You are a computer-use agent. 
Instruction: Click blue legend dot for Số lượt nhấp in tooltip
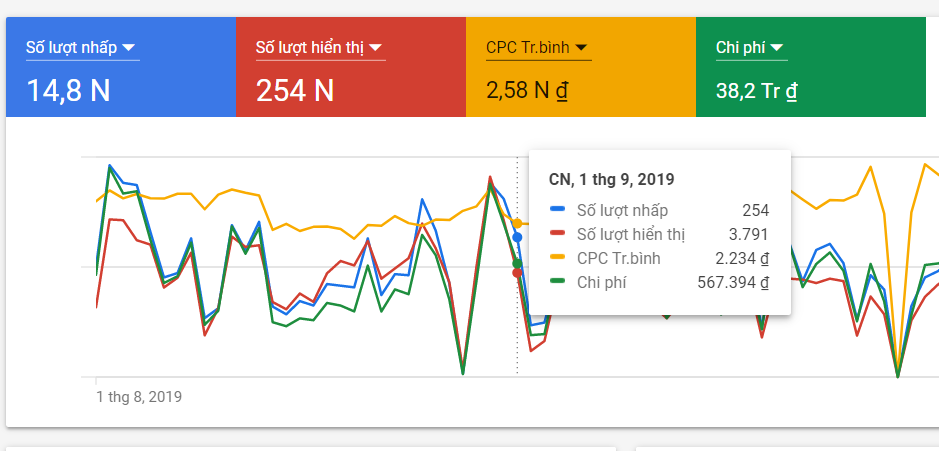[557, 210]
